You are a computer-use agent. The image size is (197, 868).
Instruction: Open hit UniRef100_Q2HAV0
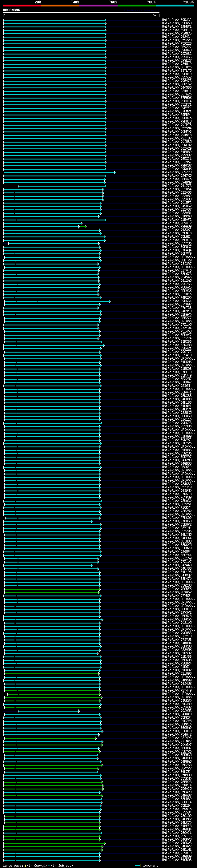click(x=177, y=314)
